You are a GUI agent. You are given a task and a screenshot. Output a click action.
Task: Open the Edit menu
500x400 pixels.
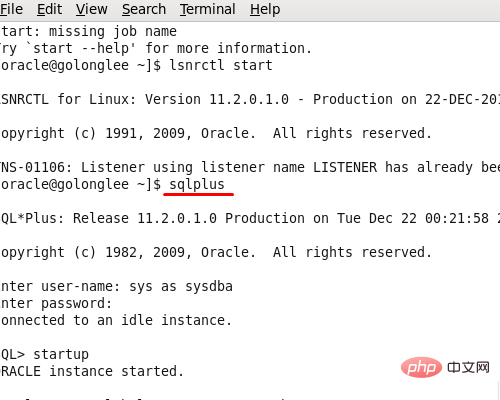(x=49, y=9)
